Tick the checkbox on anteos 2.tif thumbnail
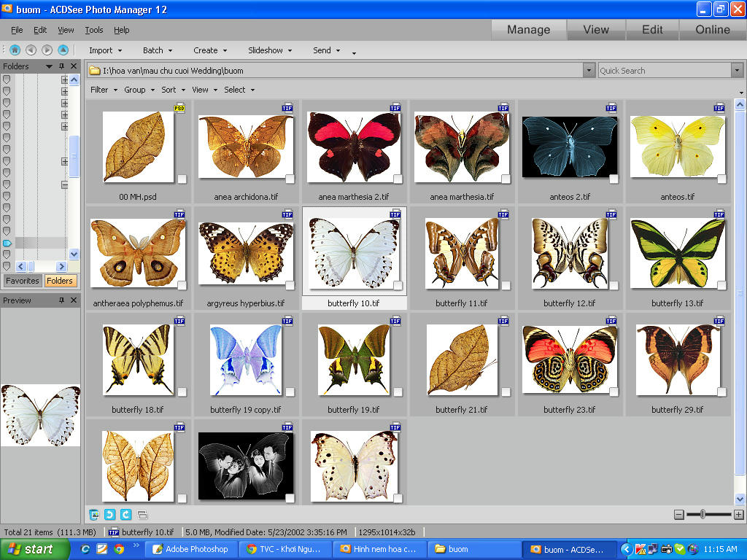The image size is (747, 560). (614, 179)
